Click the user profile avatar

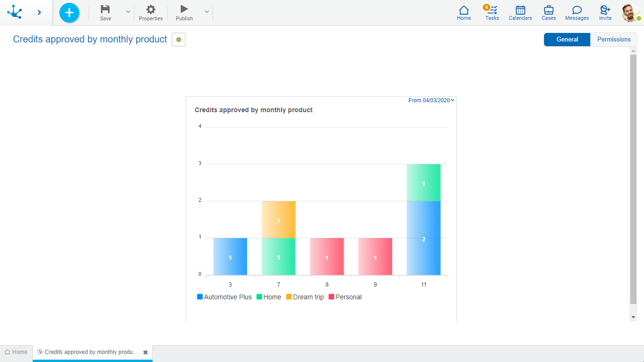coord(630,13)
